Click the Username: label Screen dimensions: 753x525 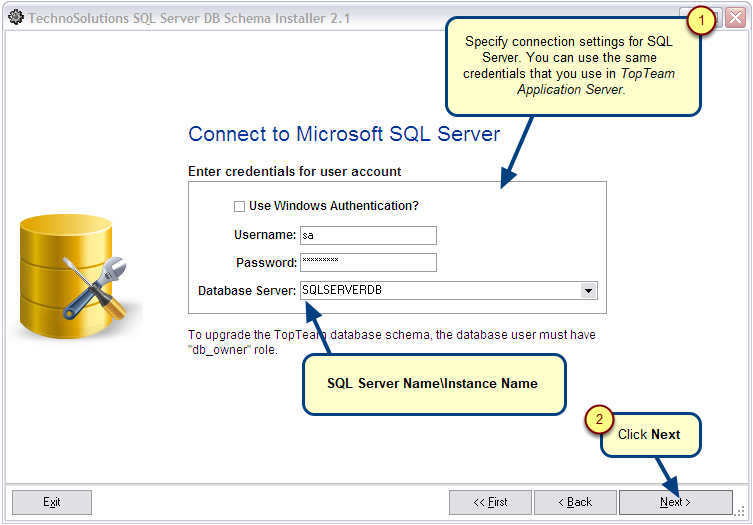265,235
